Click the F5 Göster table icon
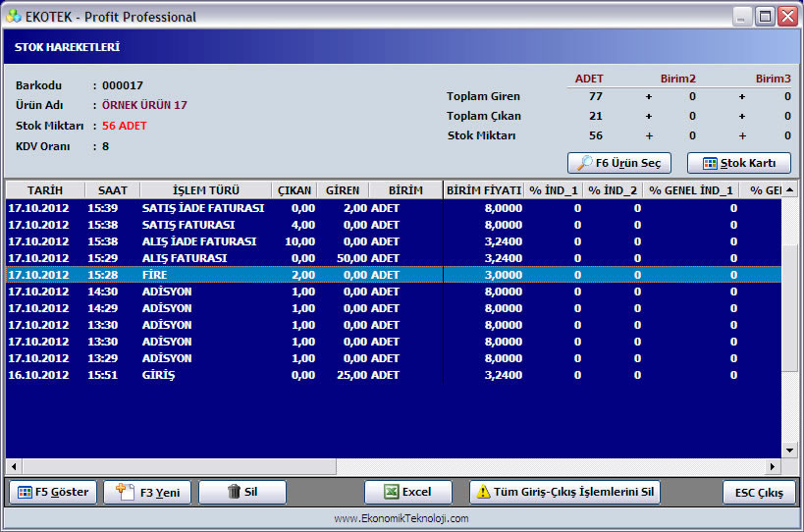The height and width of the screenshot is (532, 804). click(25, 493)
